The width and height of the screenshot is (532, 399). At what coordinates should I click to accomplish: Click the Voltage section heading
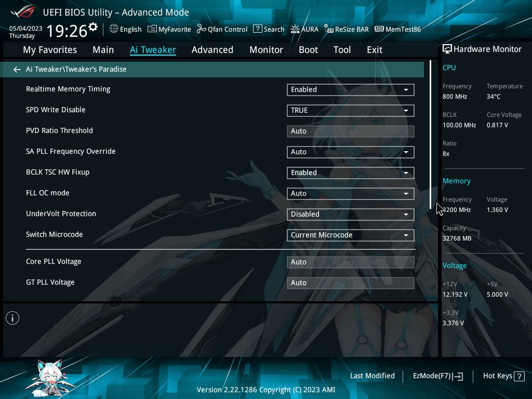[x=454, y=265]
